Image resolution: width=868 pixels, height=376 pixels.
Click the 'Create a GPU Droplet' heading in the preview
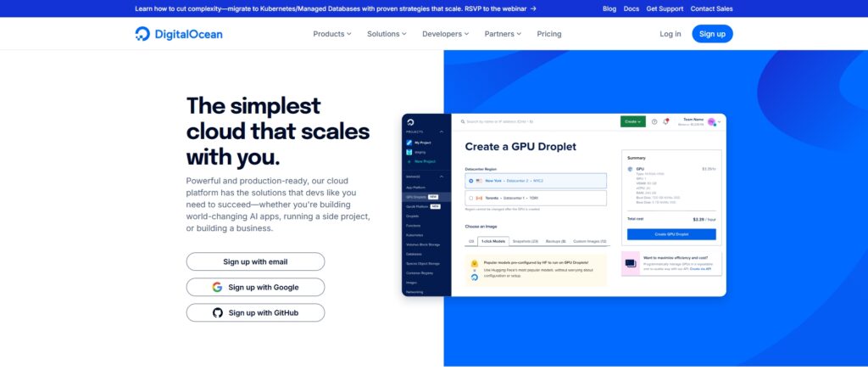[520, 146]
